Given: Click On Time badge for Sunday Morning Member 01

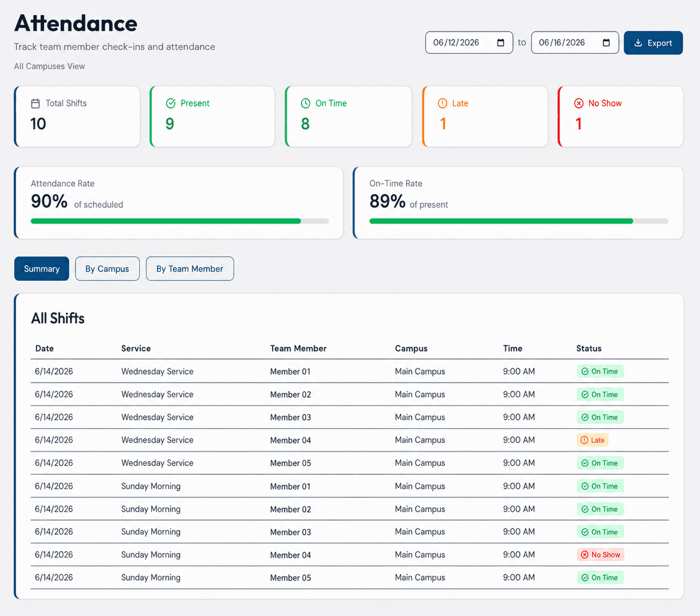Looking at the screenshot, I should [600, 486].
